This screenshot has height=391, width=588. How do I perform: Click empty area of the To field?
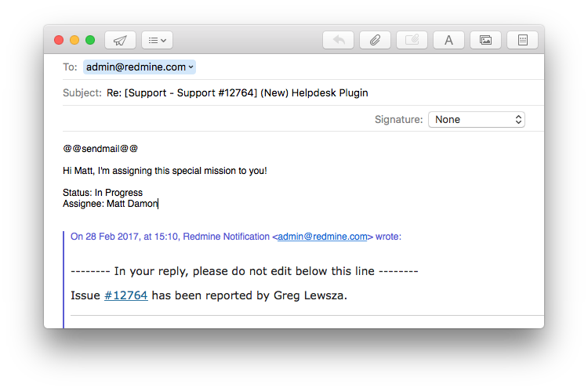(x=353, y=67)
